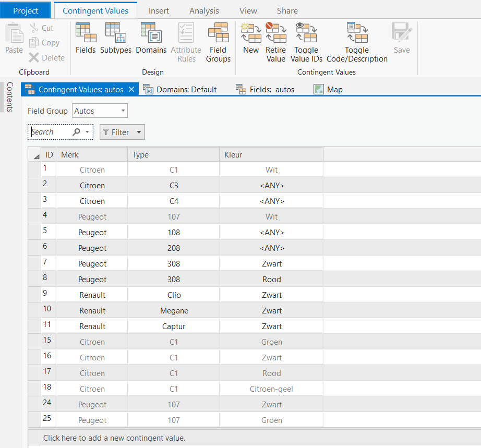Click here to add a new contingent value
Viewport: 481px width, 448px height.
click(x=114, y=438)
